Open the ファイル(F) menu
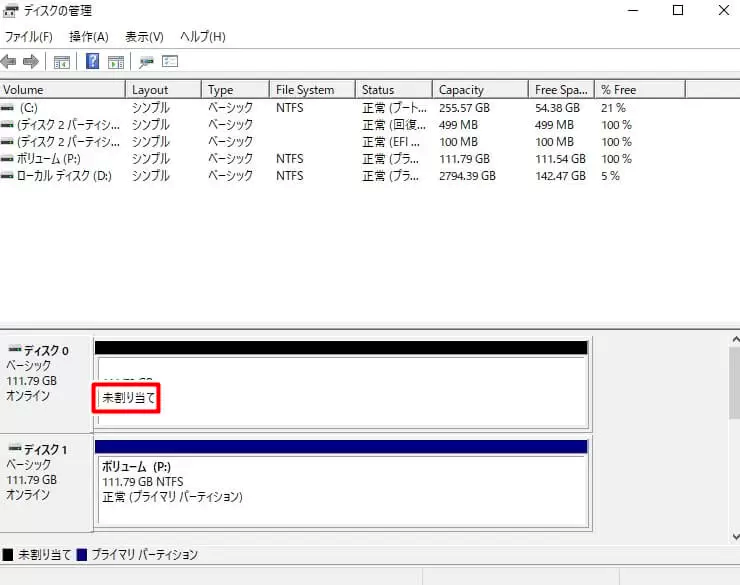740x585 pixels. [29, 37]
